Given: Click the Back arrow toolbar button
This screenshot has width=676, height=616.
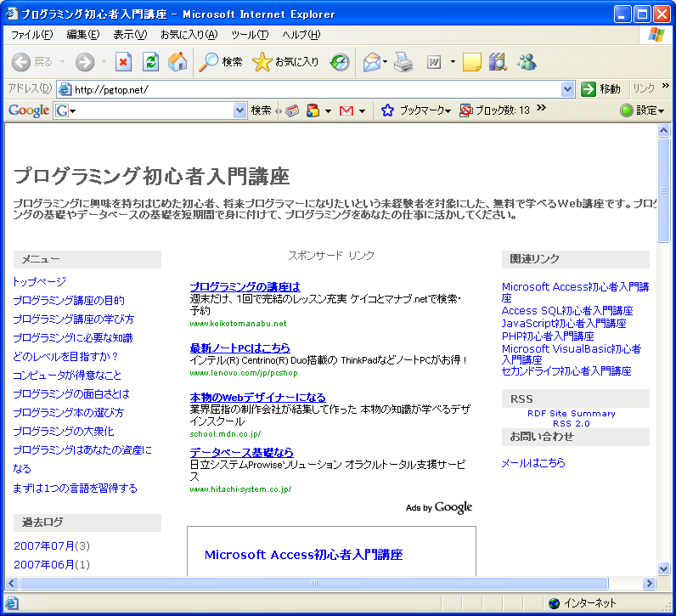Looking at the screenshot, I should pos(20,62).
